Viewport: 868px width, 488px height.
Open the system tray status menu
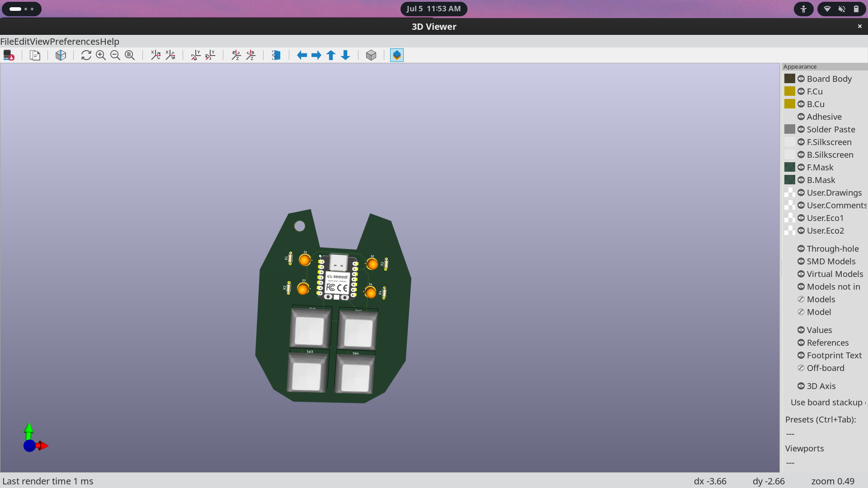tap(841, 9)
